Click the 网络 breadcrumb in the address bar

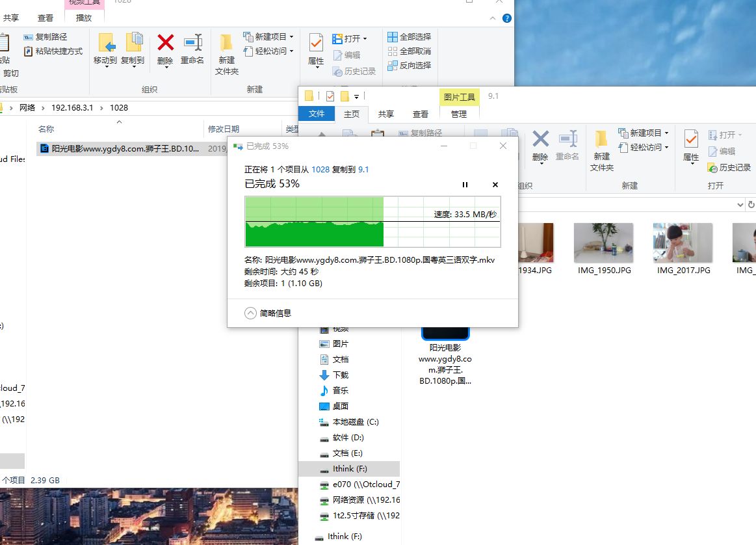click(x=27, y=107)
